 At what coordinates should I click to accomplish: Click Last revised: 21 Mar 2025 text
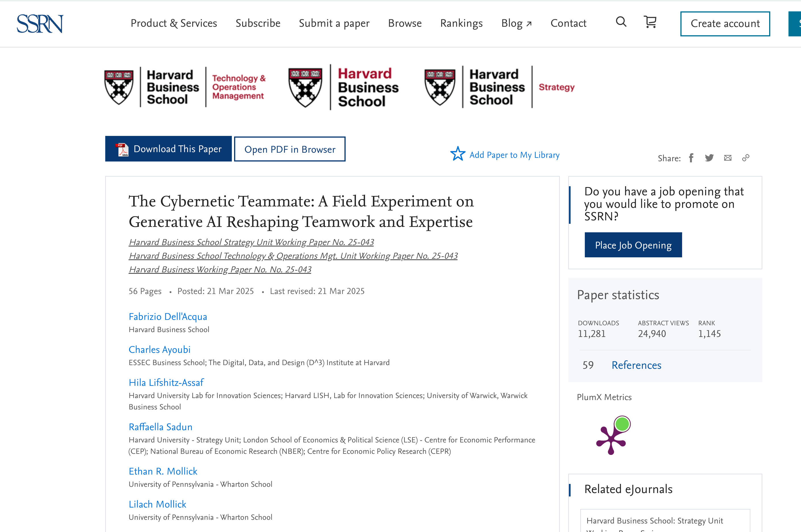point(317,291)
